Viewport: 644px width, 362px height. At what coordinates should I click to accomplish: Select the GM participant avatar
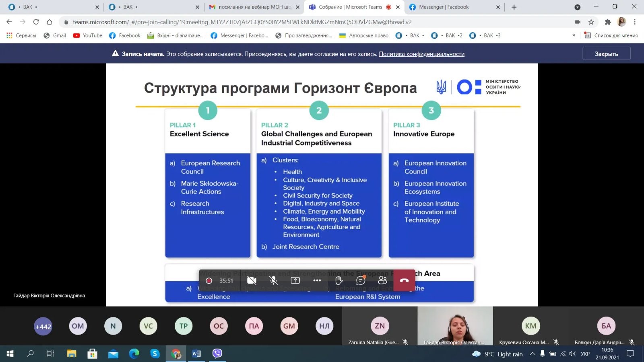(x=289, y=326)
